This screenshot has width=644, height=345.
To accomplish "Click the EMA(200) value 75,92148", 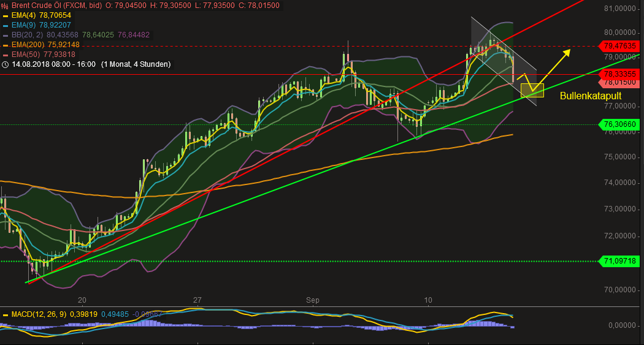I will pos(63,45).
